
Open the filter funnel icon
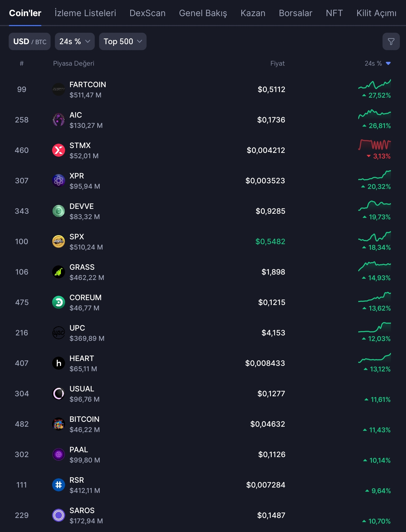(391, 41)
